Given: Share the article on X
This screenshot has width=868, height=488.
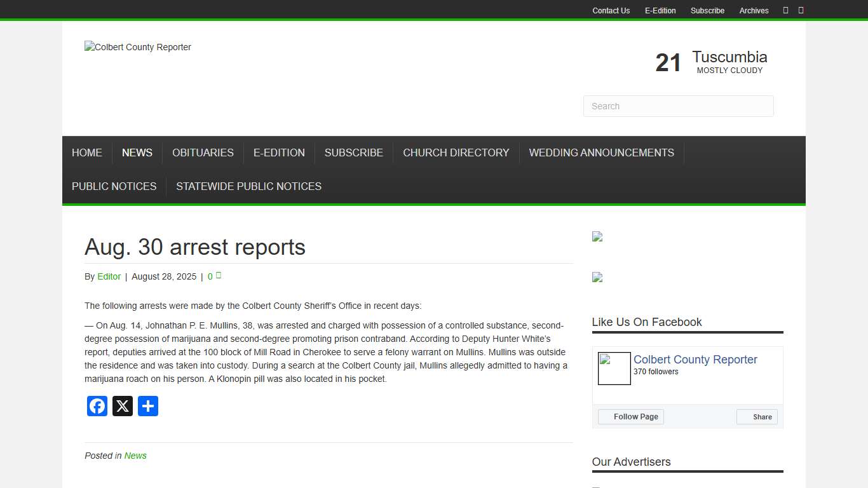Looking at the screenshot, I should [122, 406].
